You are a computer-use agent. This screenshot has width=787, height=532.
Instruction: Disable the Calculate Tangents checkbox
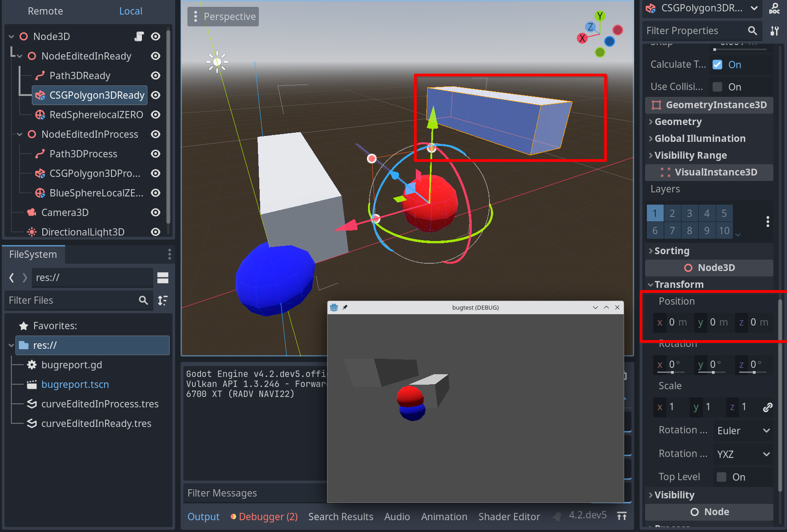[x=717, y=65]
